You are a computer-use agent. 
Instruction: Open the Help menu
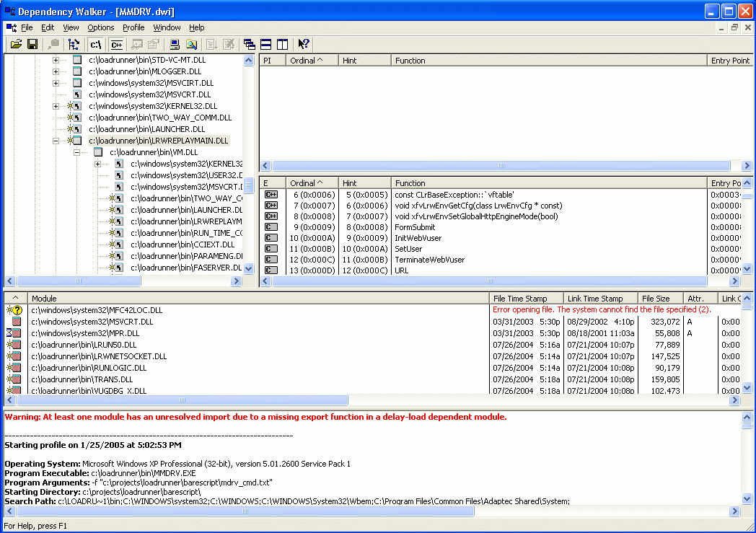pos(197,27)
